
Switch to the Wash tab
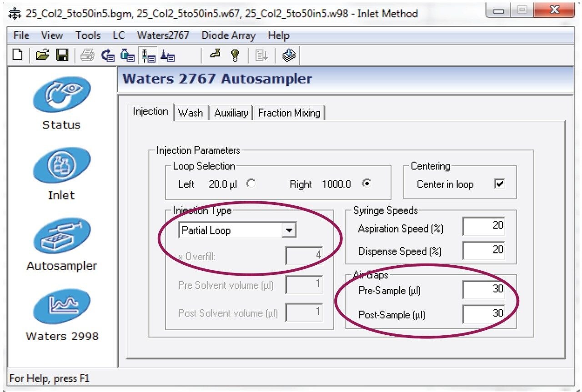click(191, 113)
